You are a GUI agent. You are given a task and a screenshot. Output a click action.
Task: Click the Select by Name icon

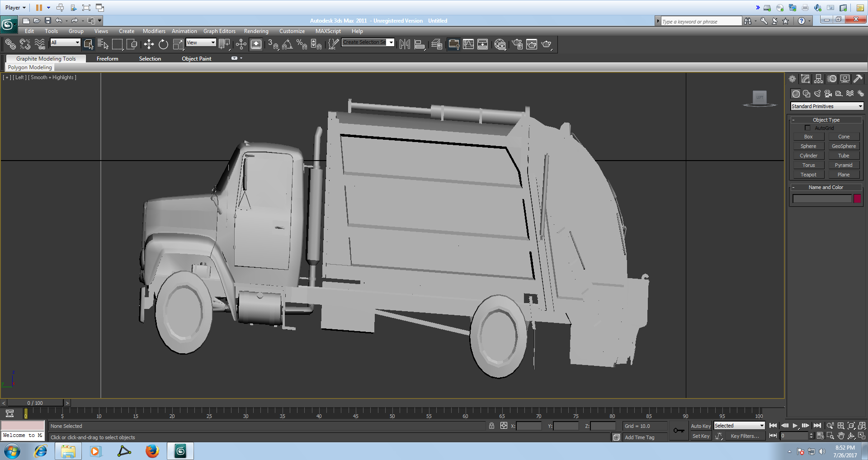click(103, 44)
